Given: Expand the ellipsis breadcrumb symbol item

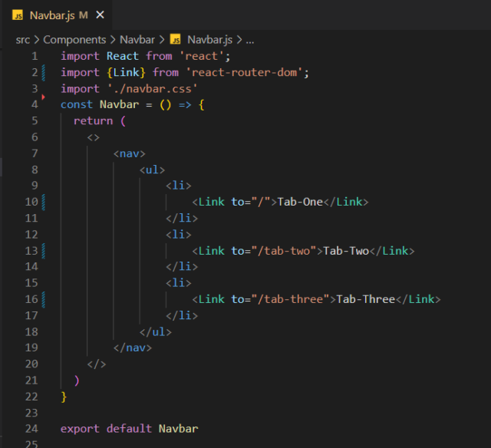Looking at the screenshot, I should (249, 39).
